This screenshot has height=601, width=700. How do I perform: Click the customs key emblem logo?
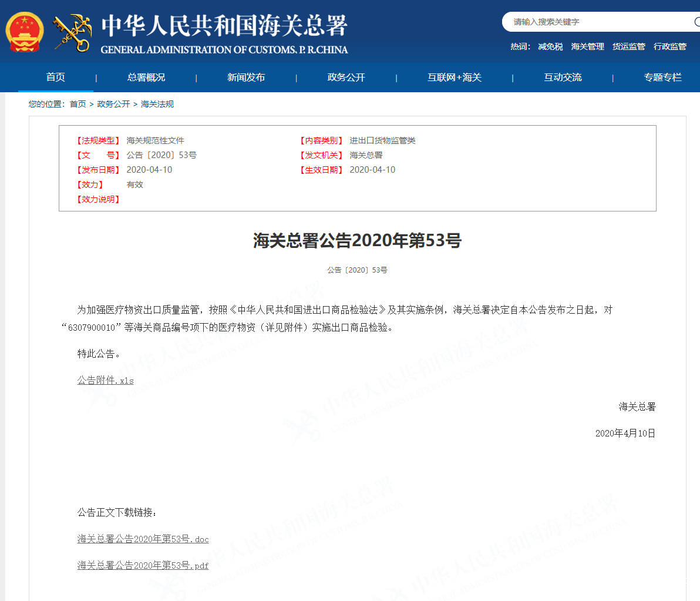[72, 32]
